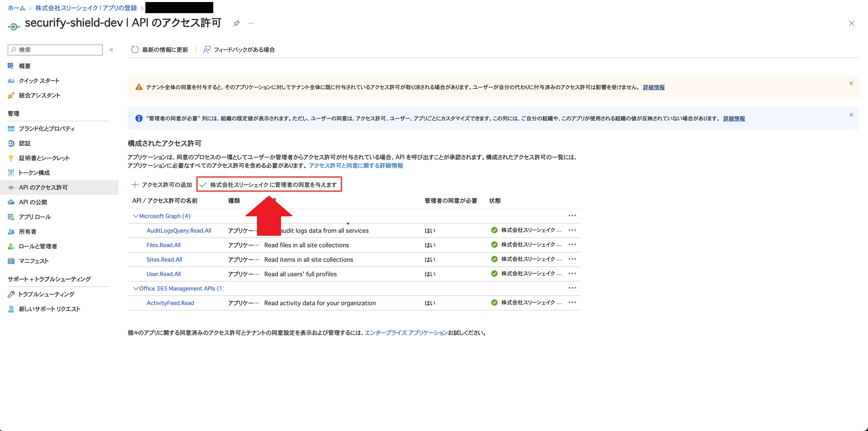This screenshot has width=868, height=431.
Task: Open Files.Read.All permission
Action: pyautogui.click(x=163, y=245)
